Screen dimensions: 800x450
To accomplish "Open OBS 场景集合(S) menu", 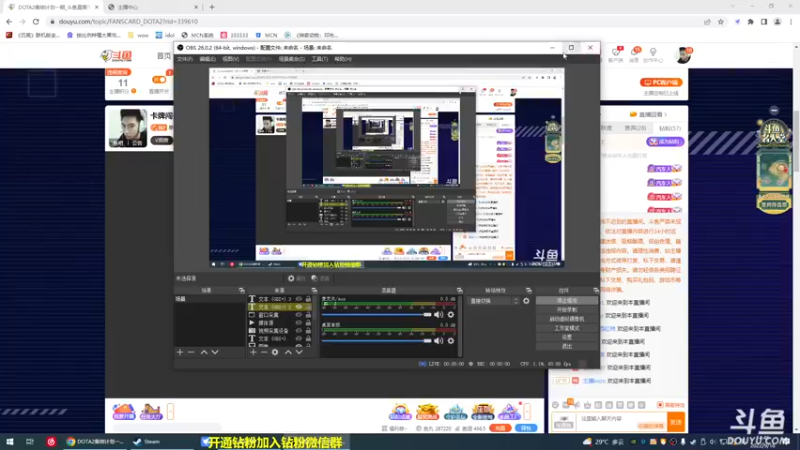I will 292,59.
